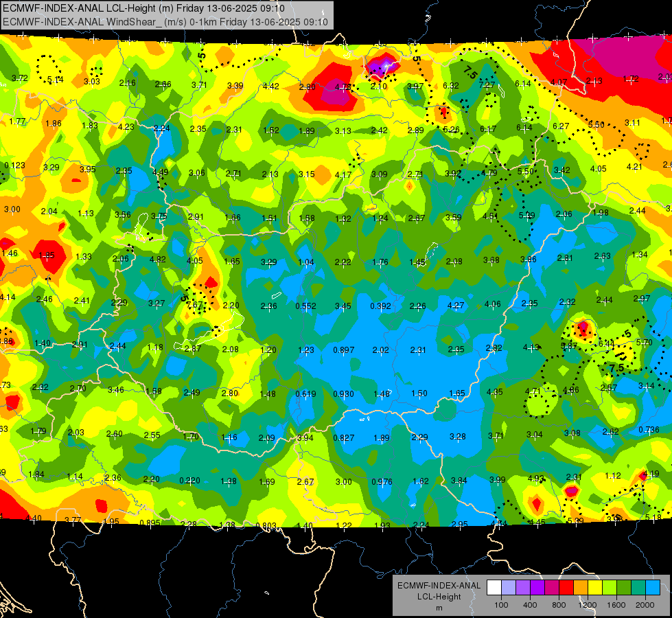Click the wind shear value 4.93
Viewport: 672px width, 618px height.
(535, 478)
